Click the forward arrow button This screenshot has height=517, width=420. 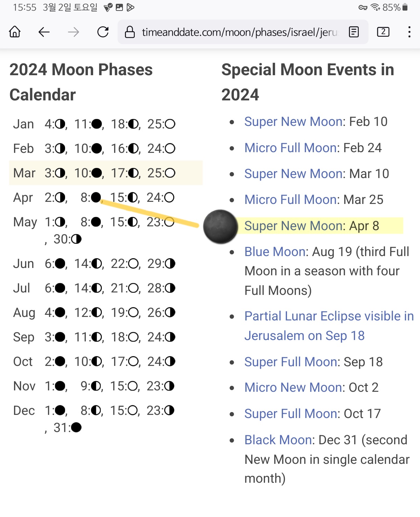pyautogui.click(x=73, y=32)
